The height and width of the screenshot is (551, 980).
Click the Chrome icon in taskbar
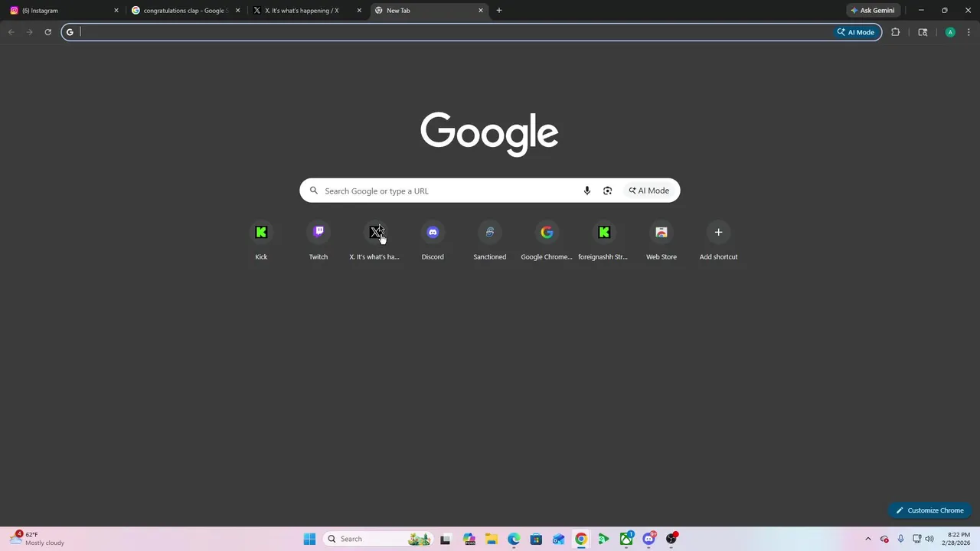(581, 539)
